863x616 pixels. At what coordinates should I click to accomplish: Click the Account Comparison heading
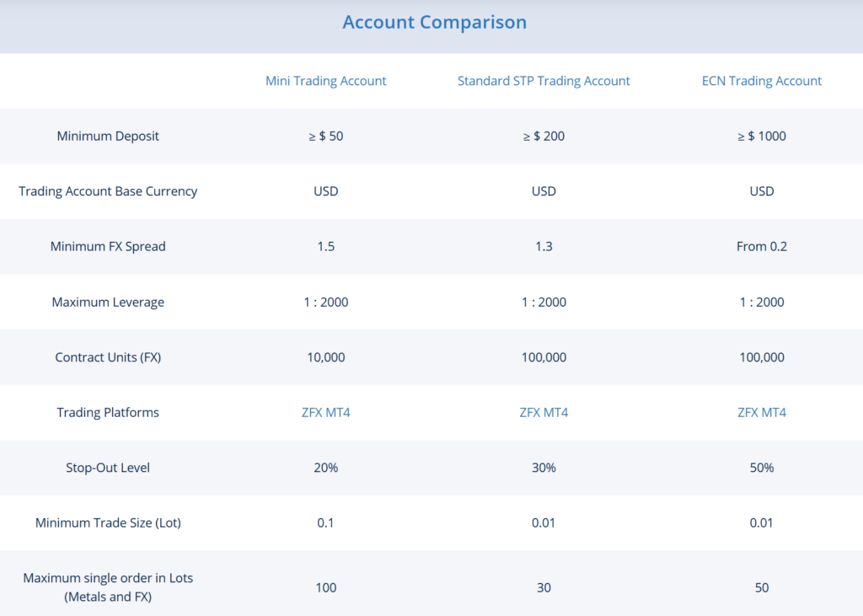pos(434,23)
